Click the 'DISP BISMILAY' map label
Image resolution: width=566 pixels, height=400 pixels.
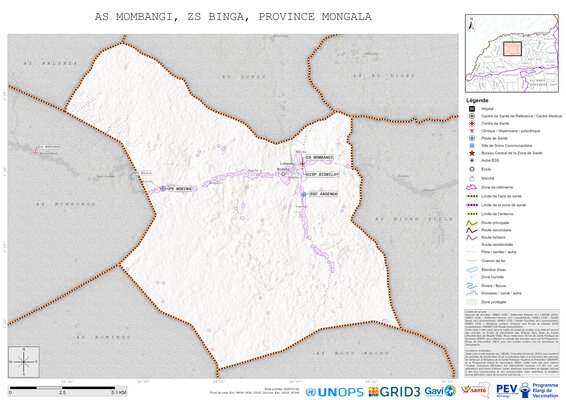coord(323,174)
